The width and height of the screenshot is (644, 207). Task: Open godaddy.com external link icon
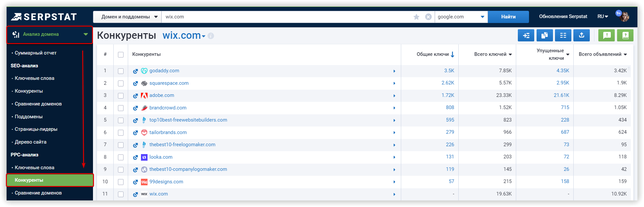tap(135, 71)
